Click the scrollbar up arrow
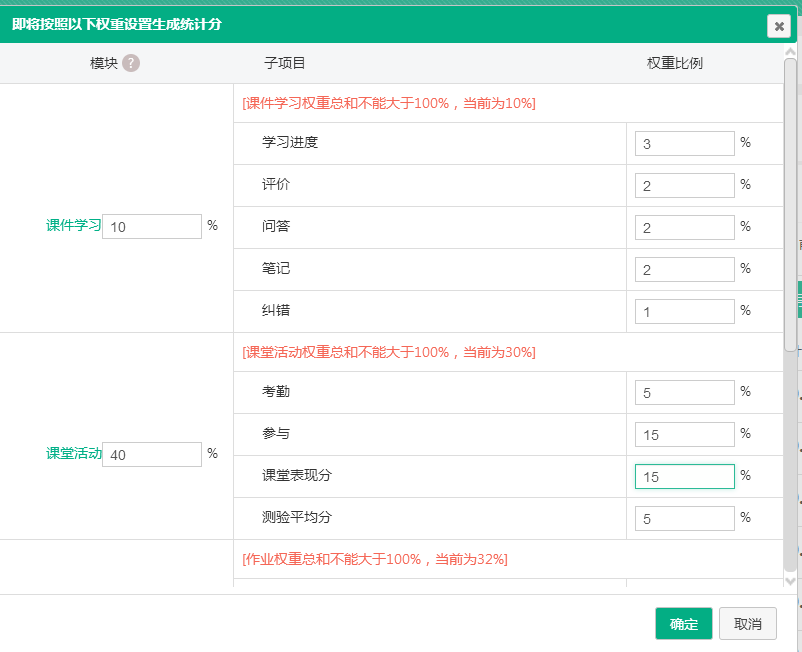Screen dimensions: 802x652 coord(791,51)
